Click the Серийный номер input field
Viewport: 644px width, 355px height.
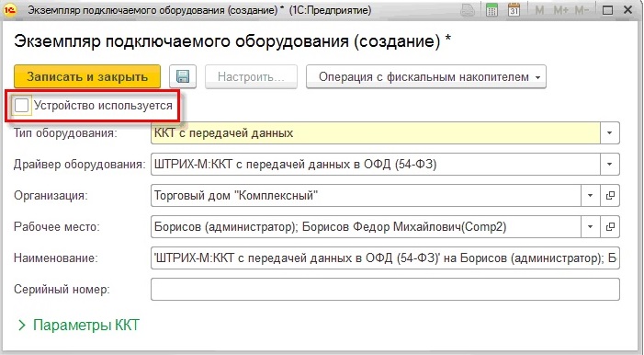click(x=385, y=289)
